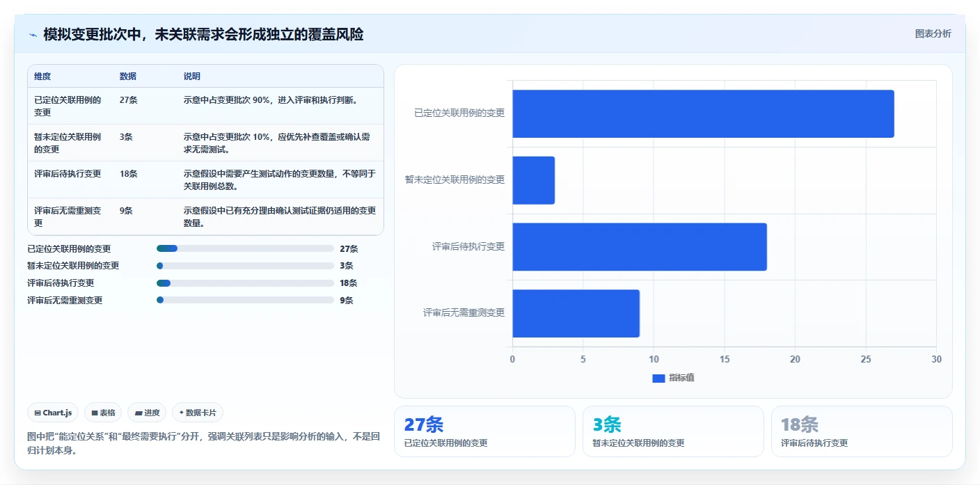Click description starting 示意中占变更批次 90%
This screenshot has height=485, width=980.
271,100
